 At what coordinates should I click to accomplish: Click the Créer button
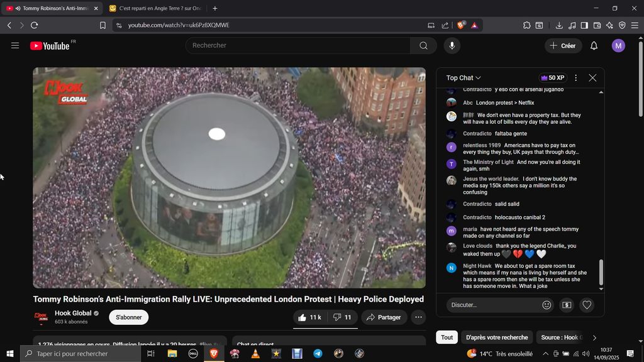click(x=563, y=45)
